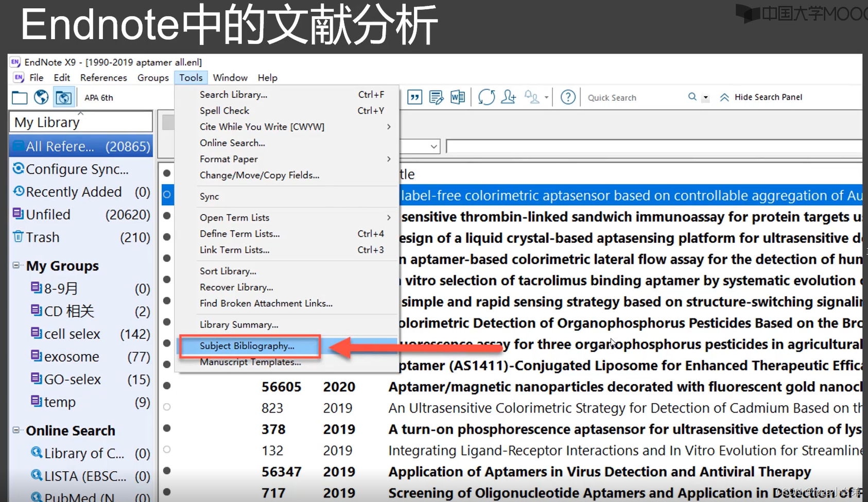
Task: Click the search term text field
Action: pyautogui.click(x=654, y=147)
